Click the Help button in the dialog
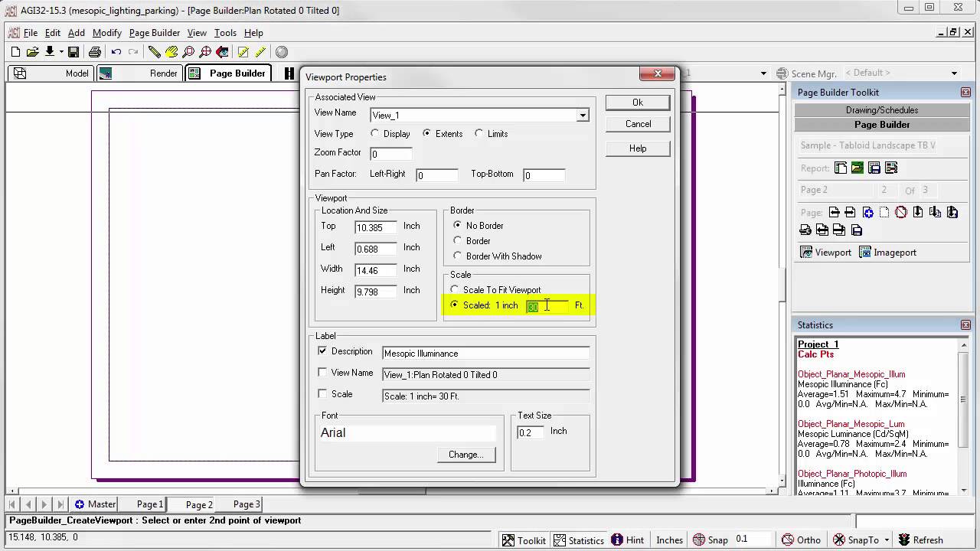The width and height of the screenshot is (980, 551). [x=638, y=148]
